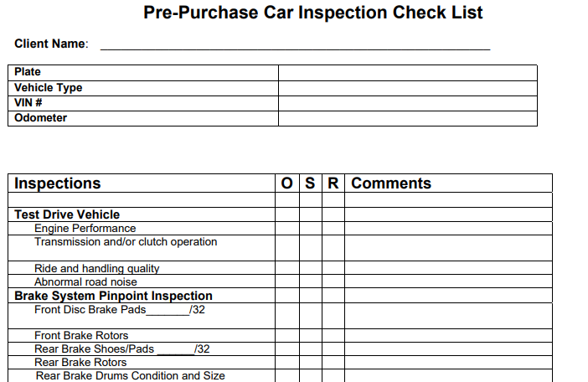Mark O for Ride and handling quality
This screenshot has width=588, height=382.
click(287, 268)
